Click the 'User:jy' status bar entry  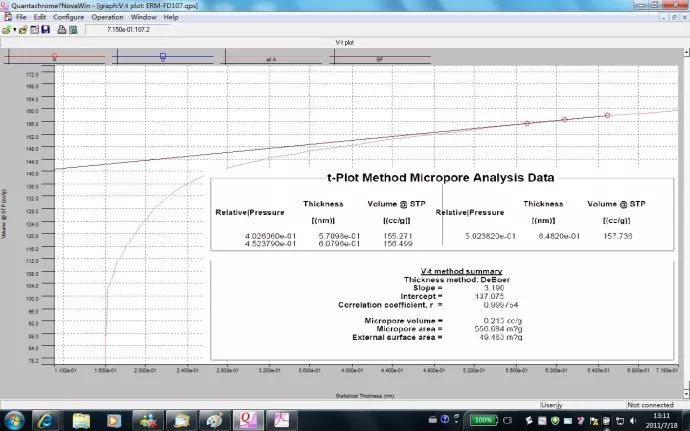click(x=551, y=405)
